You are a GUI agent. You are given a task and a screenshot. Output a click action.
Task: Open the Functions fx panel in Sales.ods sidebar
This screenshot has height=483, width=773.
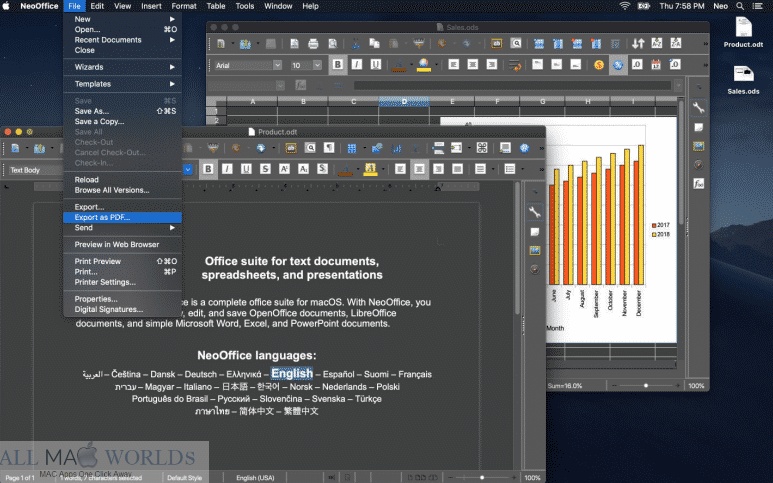pos(699,184)
